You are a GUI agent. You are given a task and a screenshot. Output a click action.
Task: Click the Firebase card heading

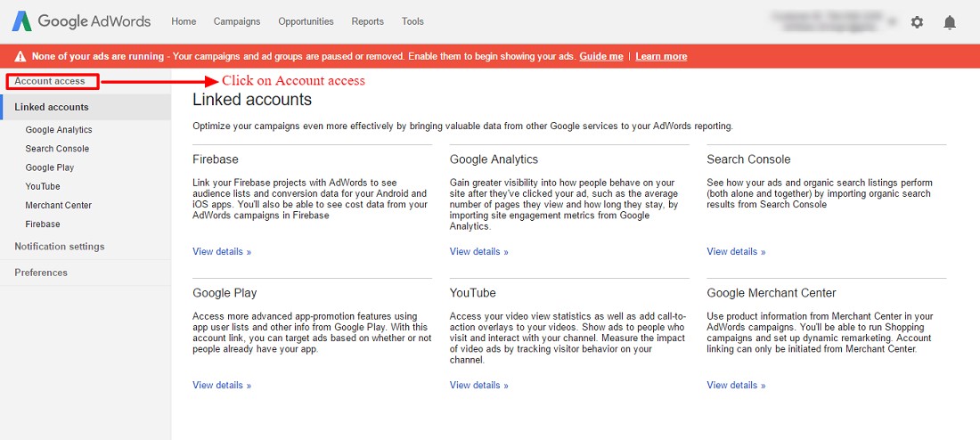[x=216, y=159]
